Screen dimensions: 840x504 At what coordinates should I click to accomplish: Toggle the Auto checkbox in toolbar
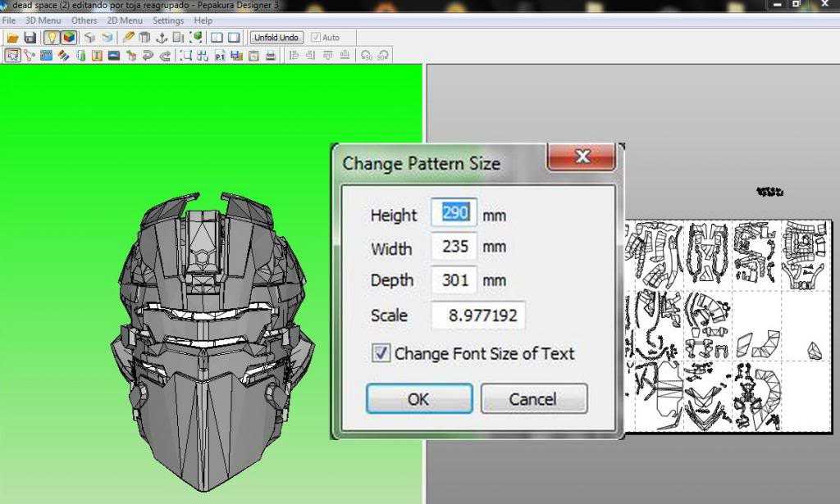click(x=316, y=38)
